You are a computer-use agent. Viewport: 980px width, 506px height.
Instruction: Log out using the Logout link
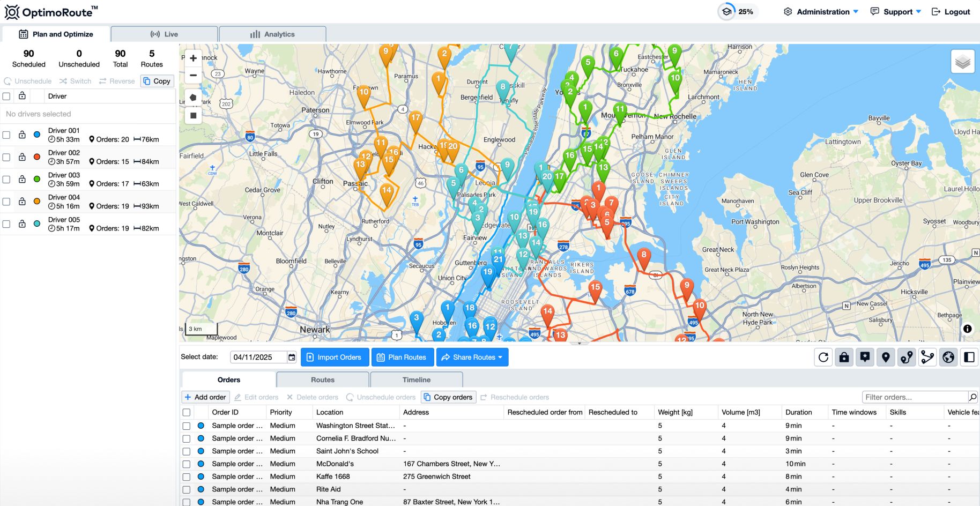(x=951, y=12)
